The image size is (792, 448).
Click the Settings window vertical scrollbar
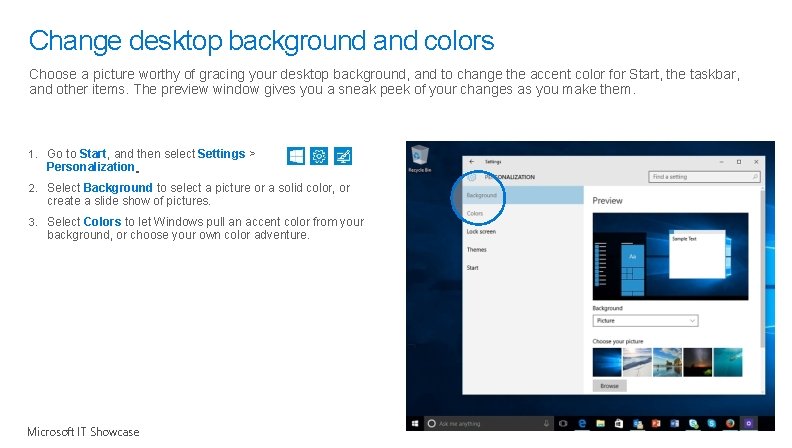click(x=762, y=268)
